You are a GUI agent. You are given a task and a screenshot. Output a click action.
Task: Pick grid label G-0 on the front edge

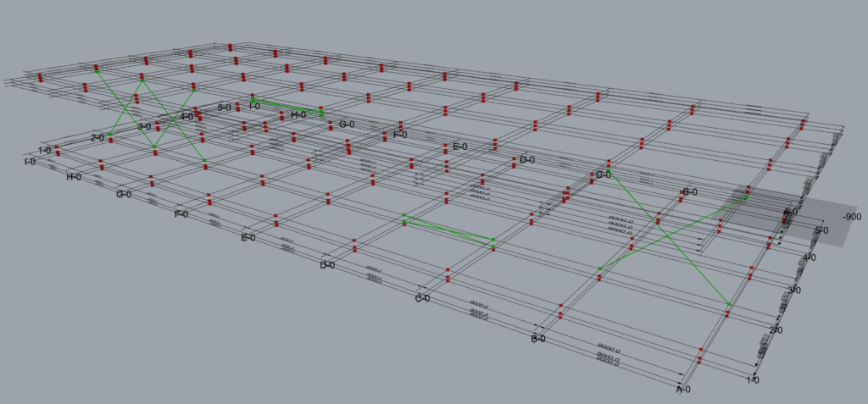[124, 195]
